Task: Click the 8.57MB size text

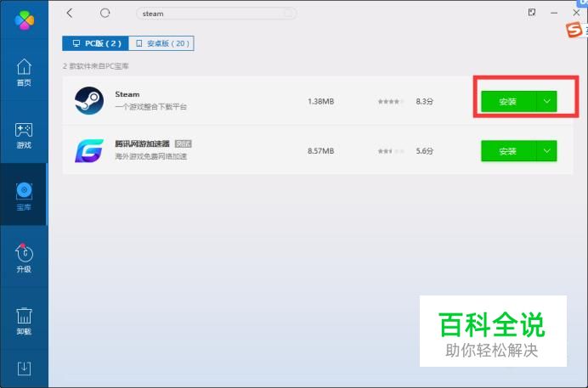Action: pos(320,151)
